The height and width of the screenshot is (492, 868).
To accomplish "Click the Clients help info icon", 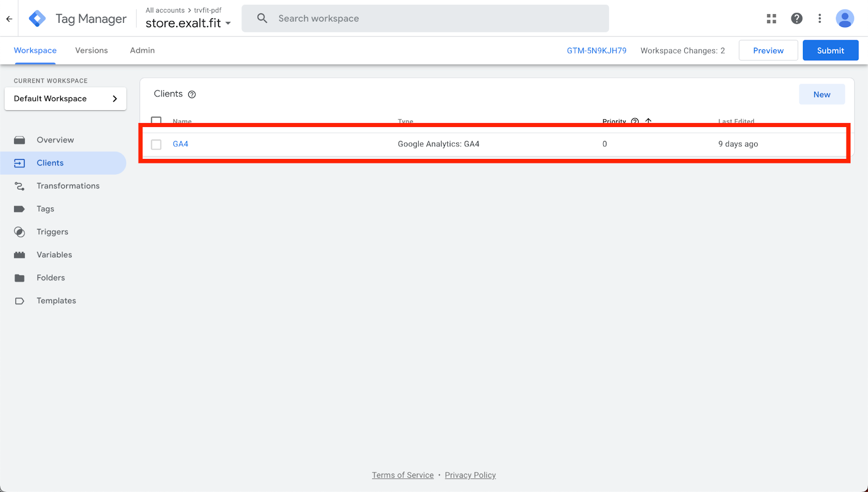I will tap(192, 94).
